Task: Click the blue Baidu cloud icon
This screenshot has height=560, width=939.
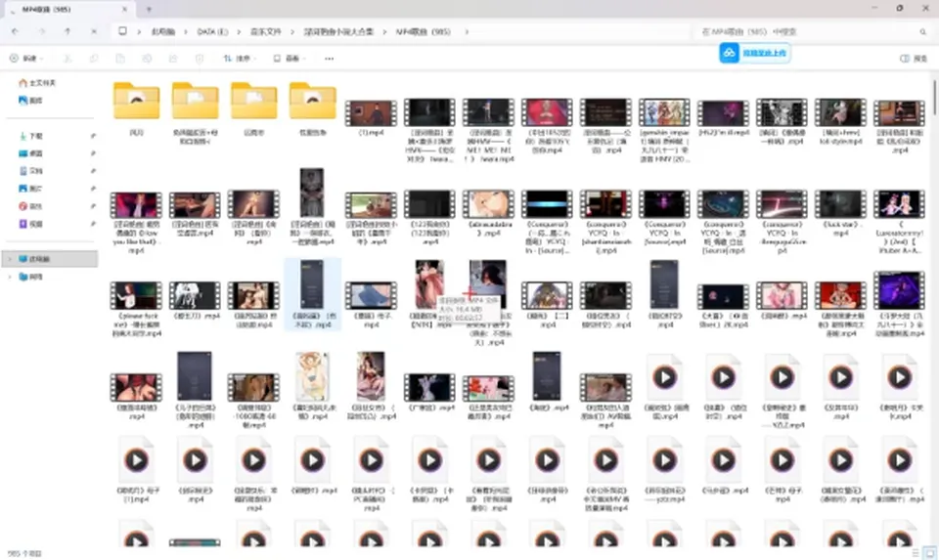Action: 729,53
